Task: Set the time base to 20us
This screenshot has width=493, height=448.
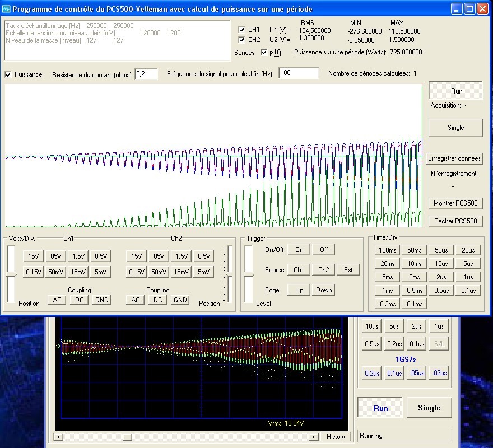Action: [468, 250]
